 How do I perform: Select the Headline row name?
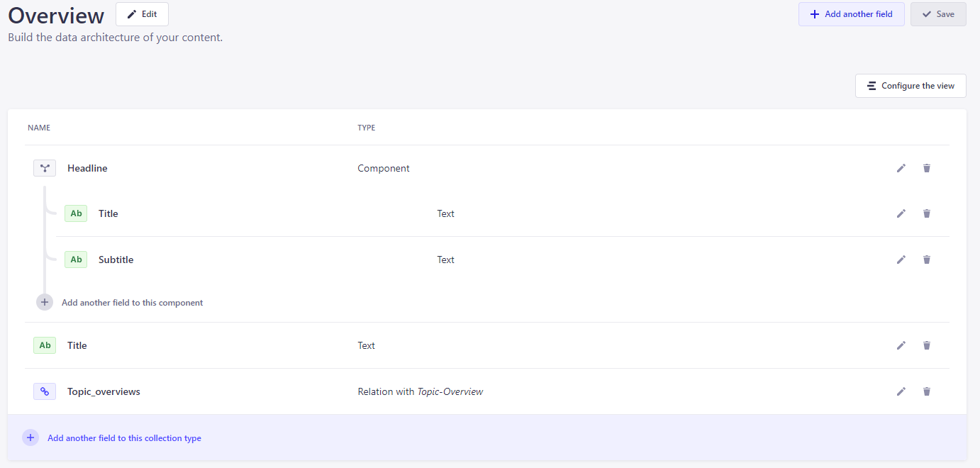[x=87, y=168]
